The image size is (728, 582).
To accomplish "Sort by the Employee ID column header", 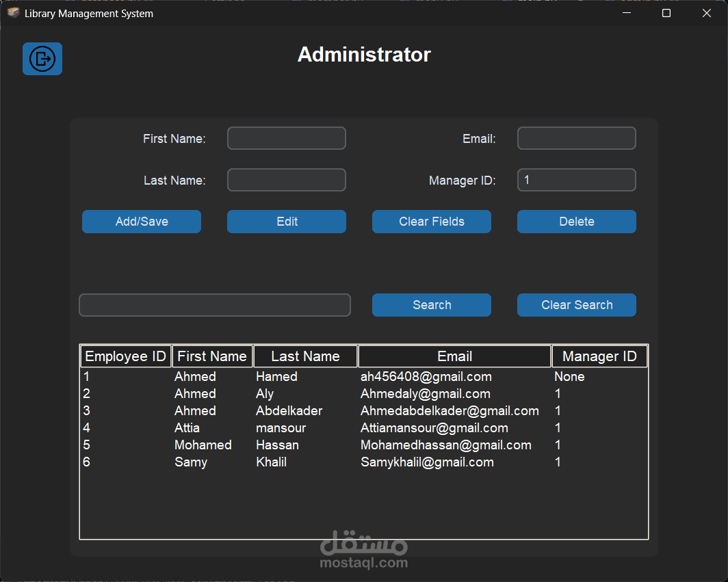I will (126, 356).
